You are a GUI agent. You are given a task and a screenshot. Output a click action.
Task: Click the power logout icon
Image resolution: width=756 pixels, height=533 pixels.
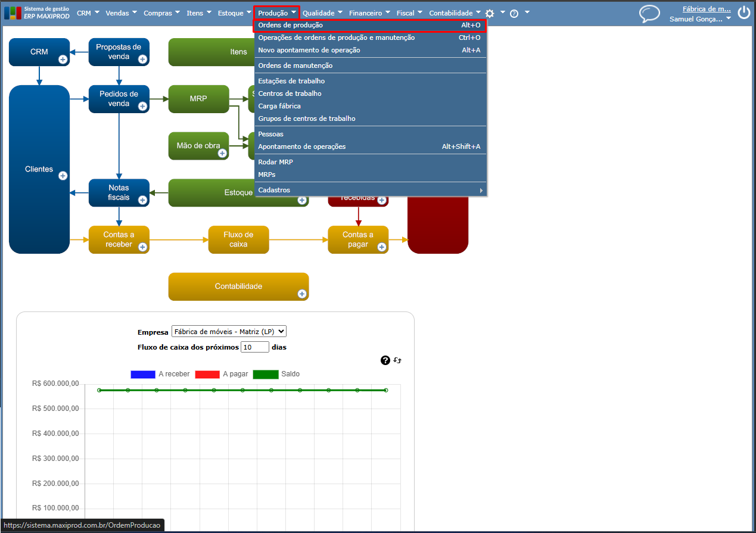click(x=743, y=13)
